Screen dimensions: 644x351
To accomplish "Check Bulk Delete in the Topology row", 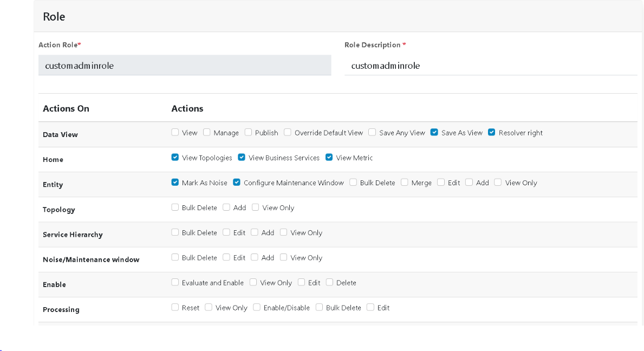I will (175, 207).
